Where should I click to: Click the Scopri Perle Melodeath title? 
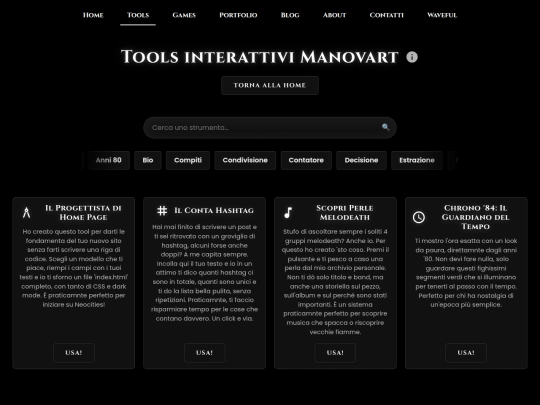pos(345,213)
